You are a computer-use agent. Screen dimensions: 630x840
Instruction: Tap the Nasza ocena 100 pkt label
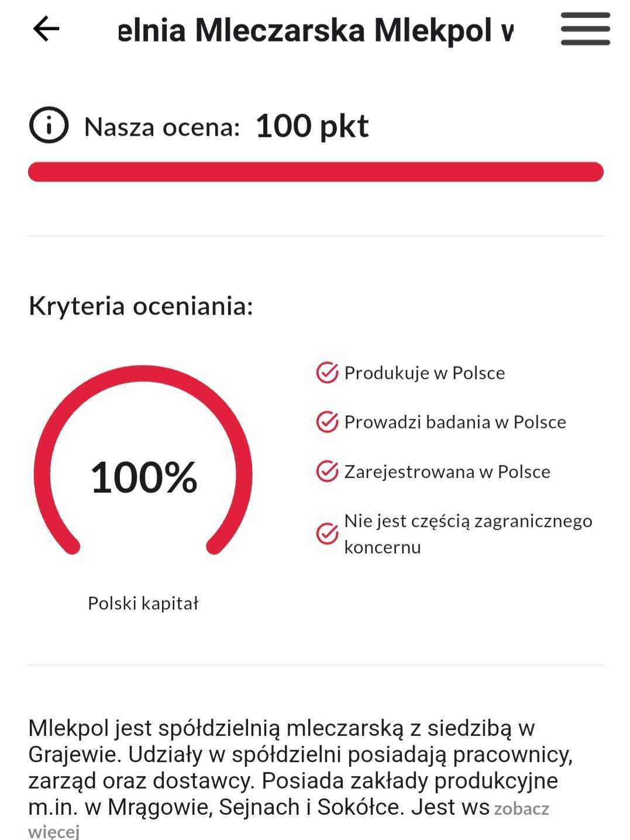[227, 126]
